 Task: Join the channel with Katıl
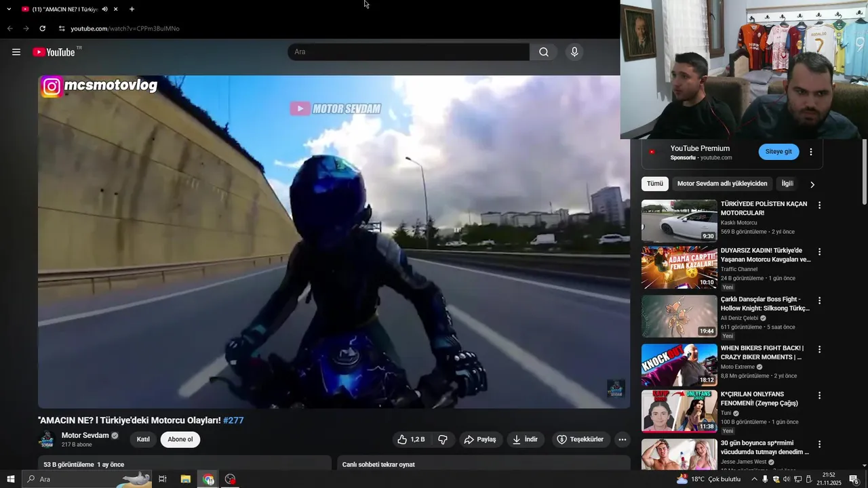click(143, 439)
